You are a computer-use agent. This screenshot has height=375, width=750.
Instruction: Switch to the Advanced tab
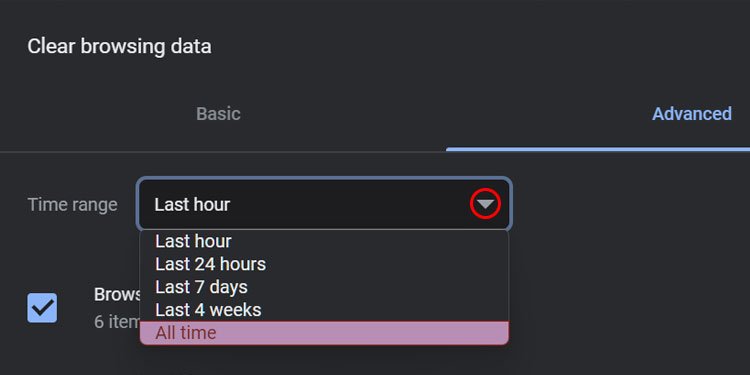click(x=692, y=114)
